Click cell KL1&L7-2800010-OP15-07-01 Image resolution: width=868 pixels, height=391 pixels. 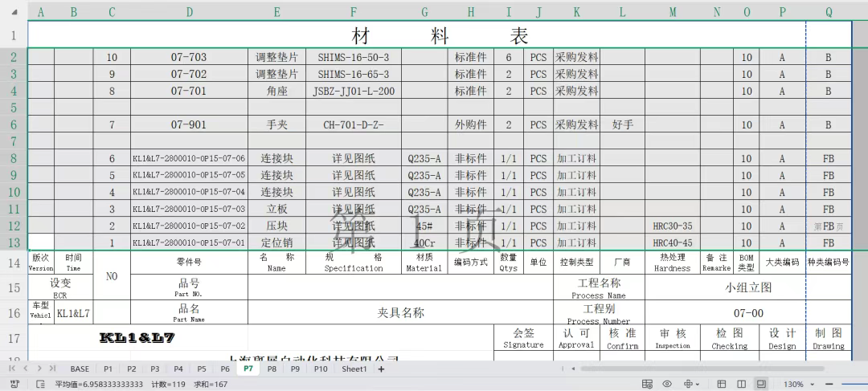coord(189,242)
